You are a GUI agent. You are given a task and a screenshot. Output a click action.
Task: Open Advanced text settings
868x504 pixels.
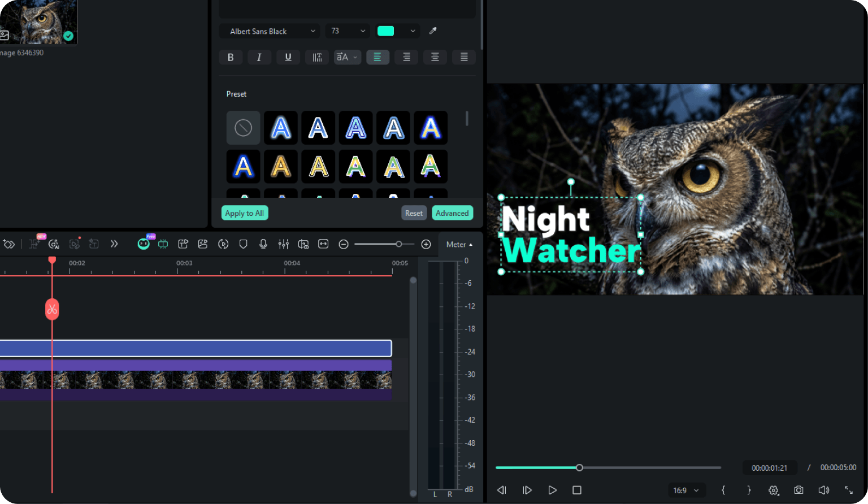(453, 213)
